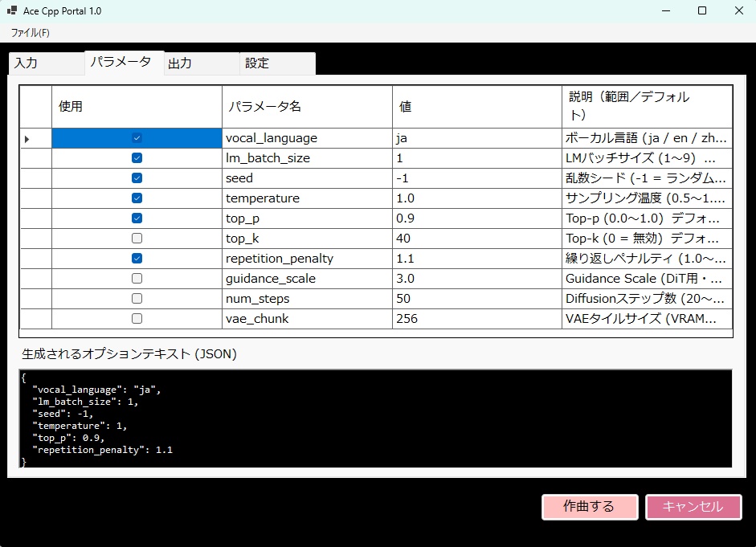756x547 pixels.
Task: Check the num_steps checkbox
Action: tap(137, 299)
